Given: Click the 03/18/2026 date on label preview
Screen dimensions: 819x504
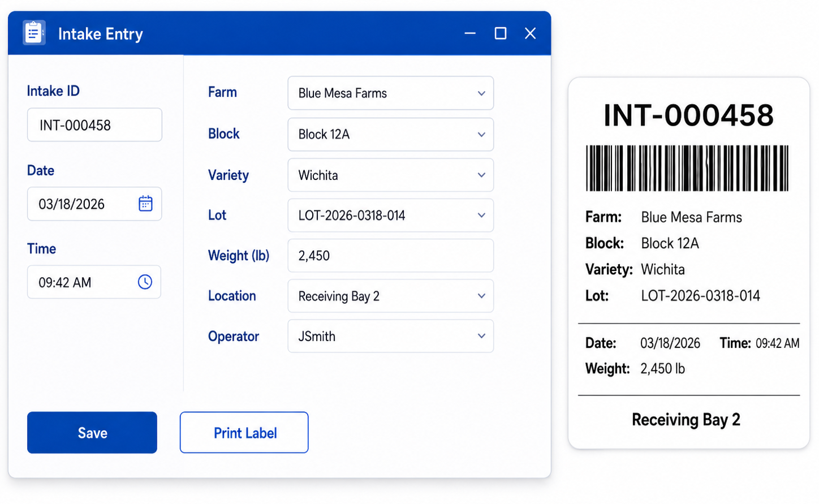Looking at the screenshot, I should [670, 343].
